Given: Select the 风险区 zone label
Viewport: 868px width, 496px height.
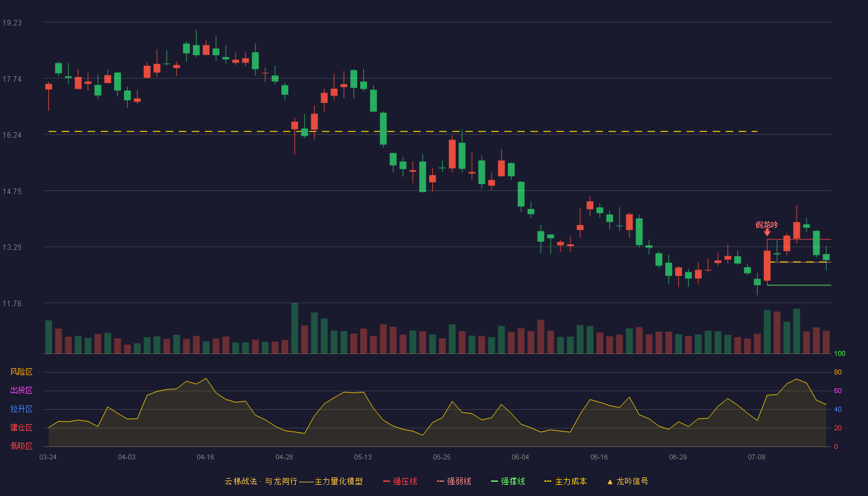Looking at the screenshot, I should point(21,372).
